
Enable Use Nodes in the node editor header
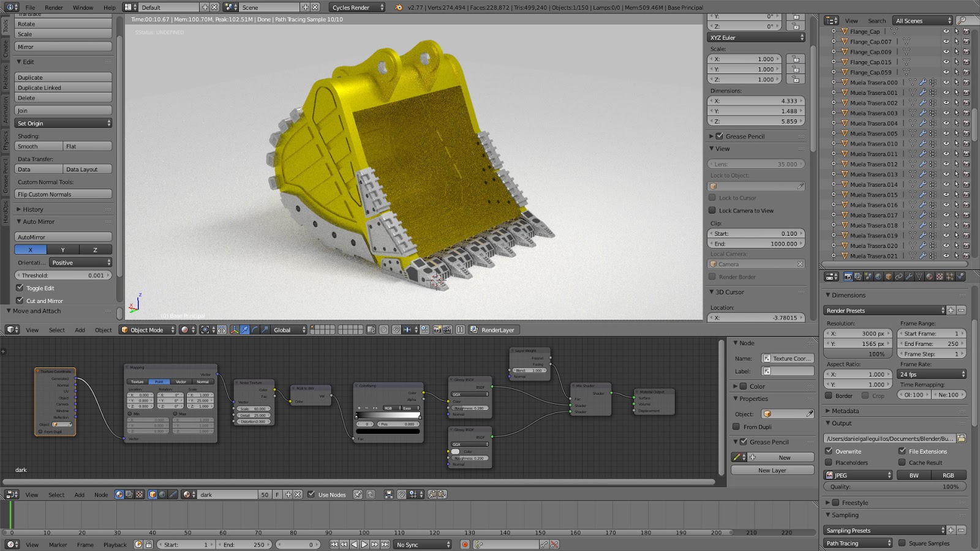[x=311, y=495]
